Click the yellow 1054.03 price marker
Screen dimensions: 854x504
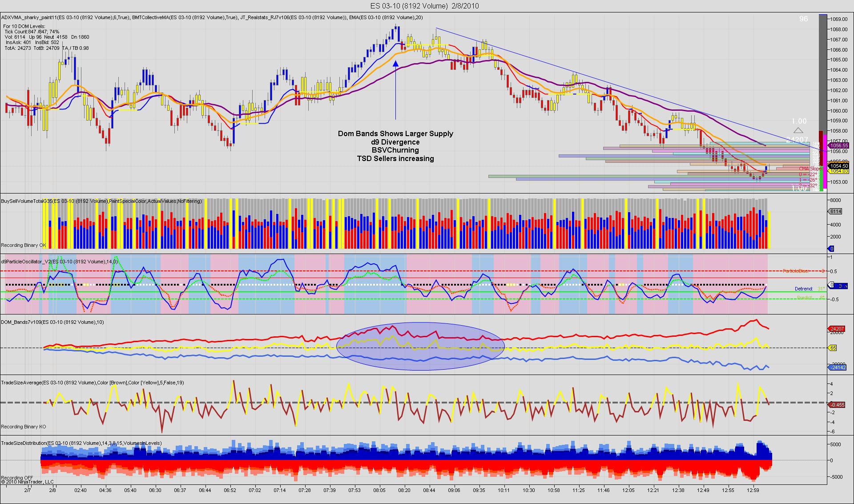pos(838,171)
